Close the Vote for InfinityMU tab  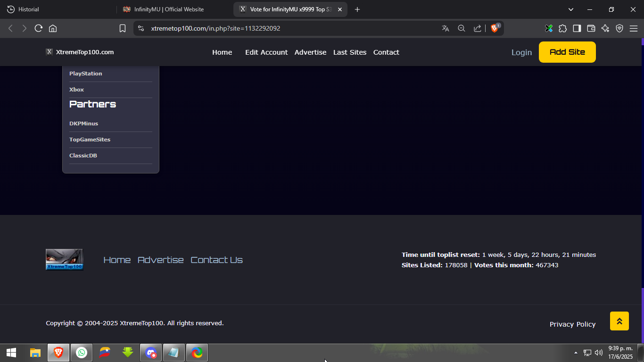click(x=340, y=9)
